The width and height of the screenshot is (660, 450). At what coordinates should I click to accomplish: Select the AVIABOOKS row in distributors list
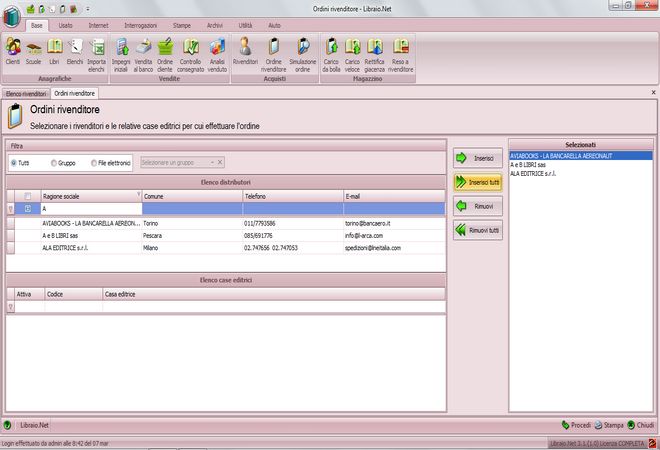226,224
